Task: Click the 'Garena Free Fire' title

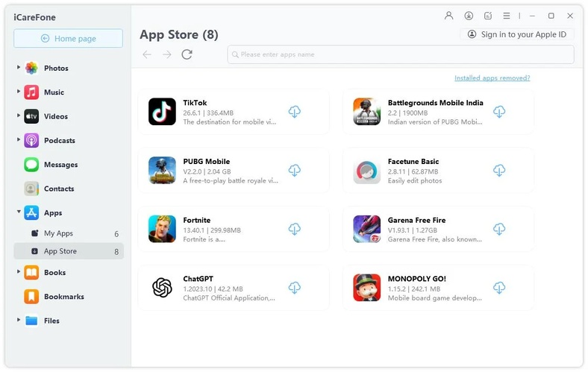Action: point(416,220)
